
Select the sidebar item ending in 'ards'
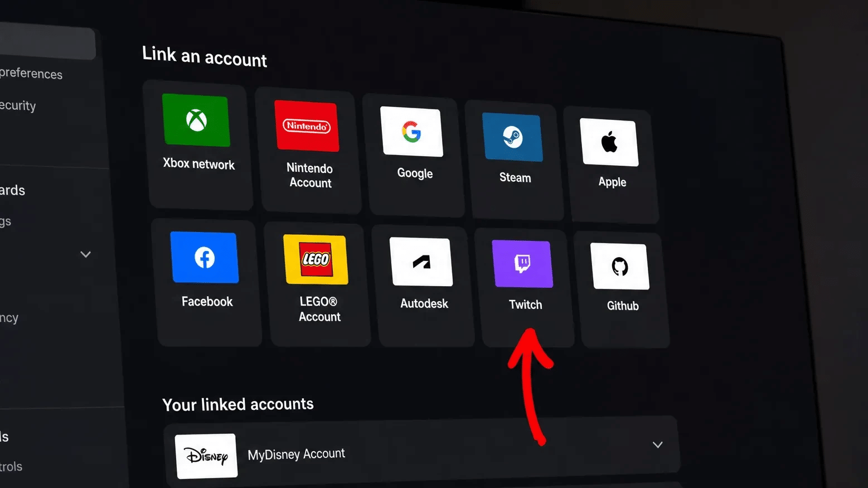(x=13, y=190)
